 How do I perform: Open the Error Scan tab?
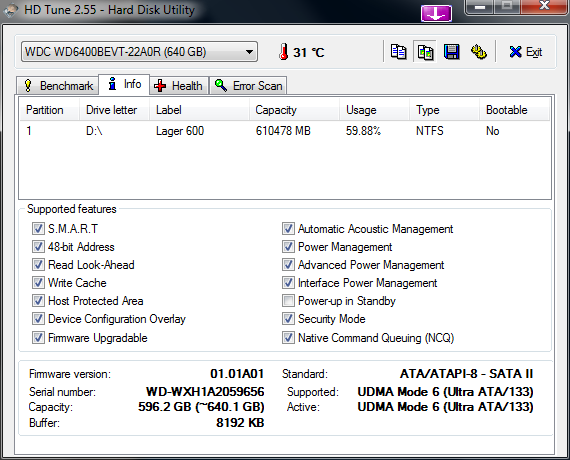tap(248, 85)
